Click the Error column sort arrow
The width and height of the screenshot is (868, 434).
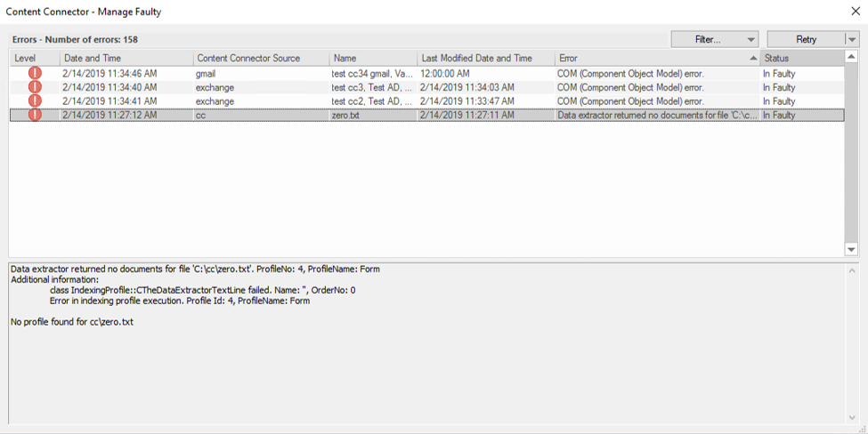[753, 59]
